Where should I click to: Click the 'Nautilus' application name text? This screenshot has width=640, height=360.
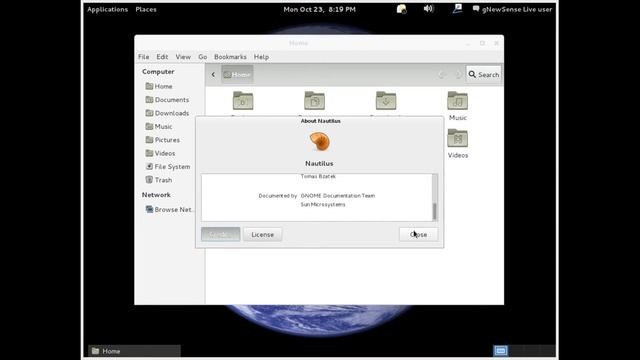tap(319, 163)
